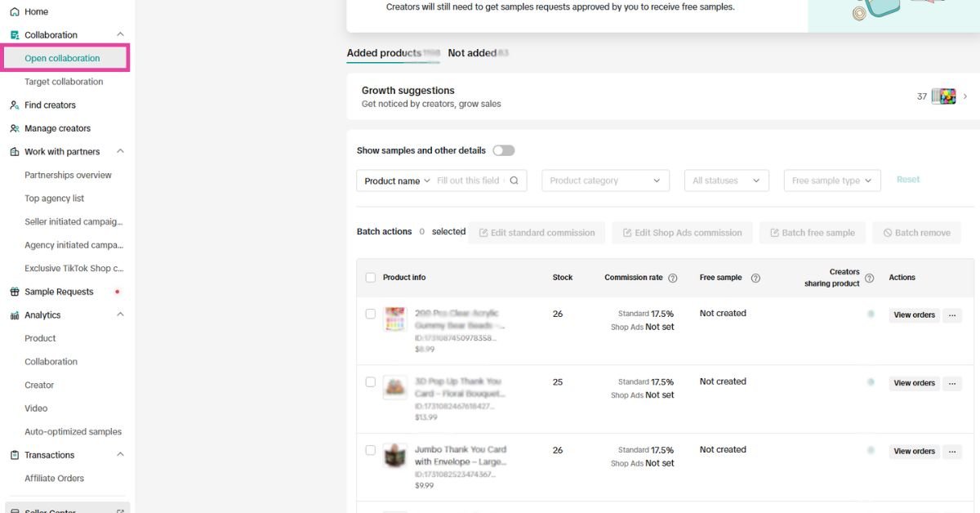This screenshot has height=513, width=980.
Task: Open the All statuses dropdown
Action: (727, 181)
